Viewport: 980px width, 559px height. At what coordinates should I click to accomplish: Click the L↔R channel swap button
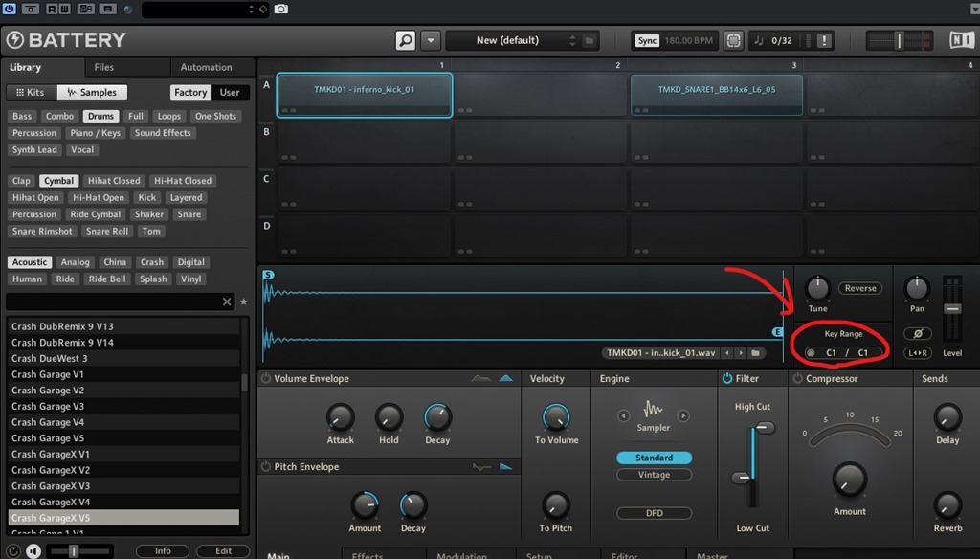pos(917,353)
